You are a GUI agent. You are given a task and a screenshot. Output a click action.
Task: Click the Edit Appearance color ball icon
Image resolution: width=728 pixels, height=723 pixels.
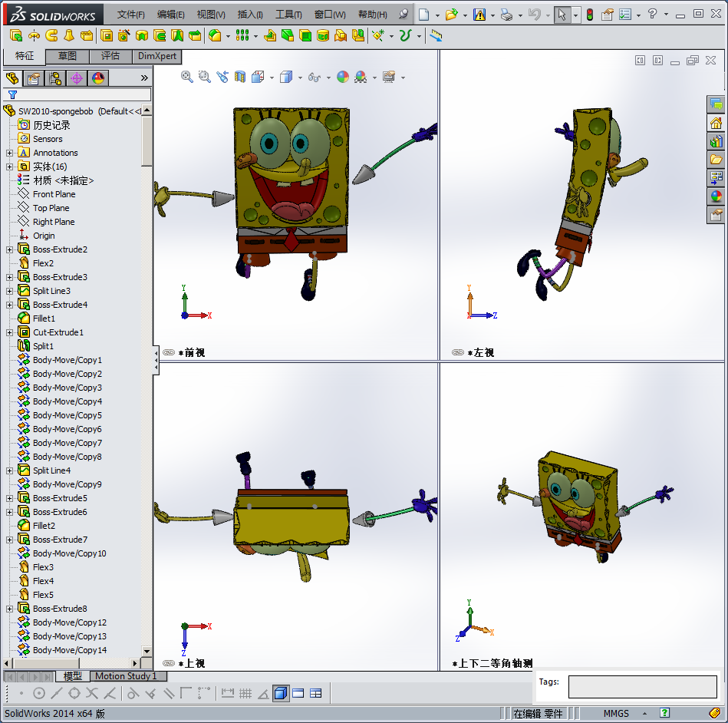343,77
